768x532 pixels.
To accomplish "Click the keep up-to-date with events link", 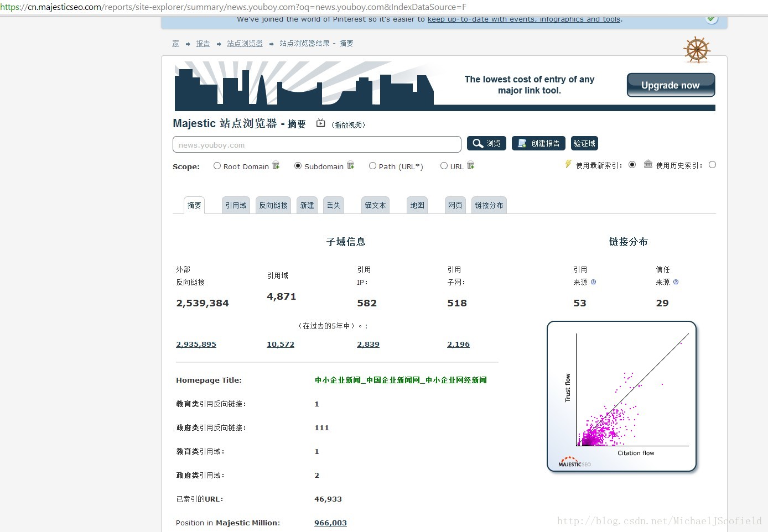I will click(x=524, y=19).
